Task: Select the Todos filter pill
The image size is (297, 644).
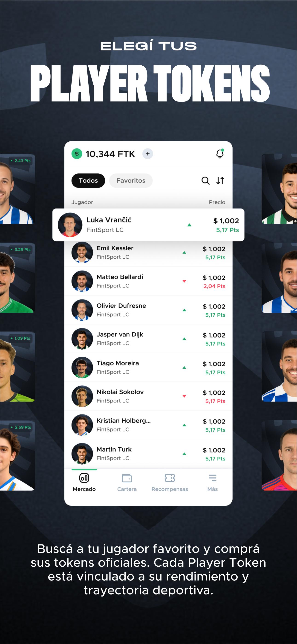Action: click(88, 181)
